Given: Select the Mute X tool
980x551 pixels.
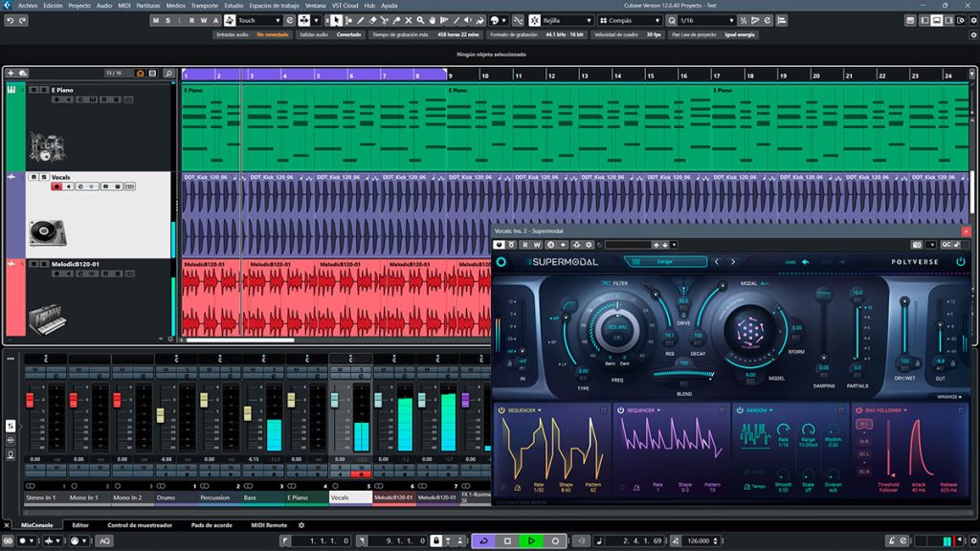Looking at the screenshot, I should point(409,21).
